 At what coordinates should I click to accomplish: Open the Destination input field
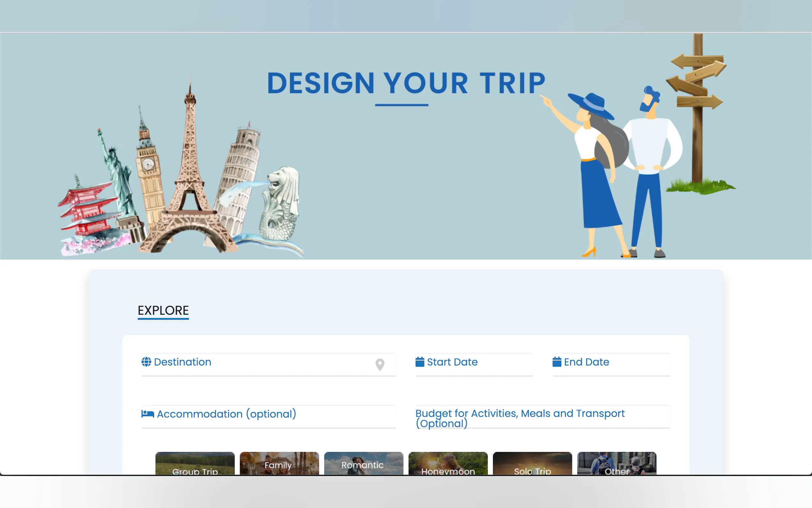pyautogui.click(x=269, y=365)
